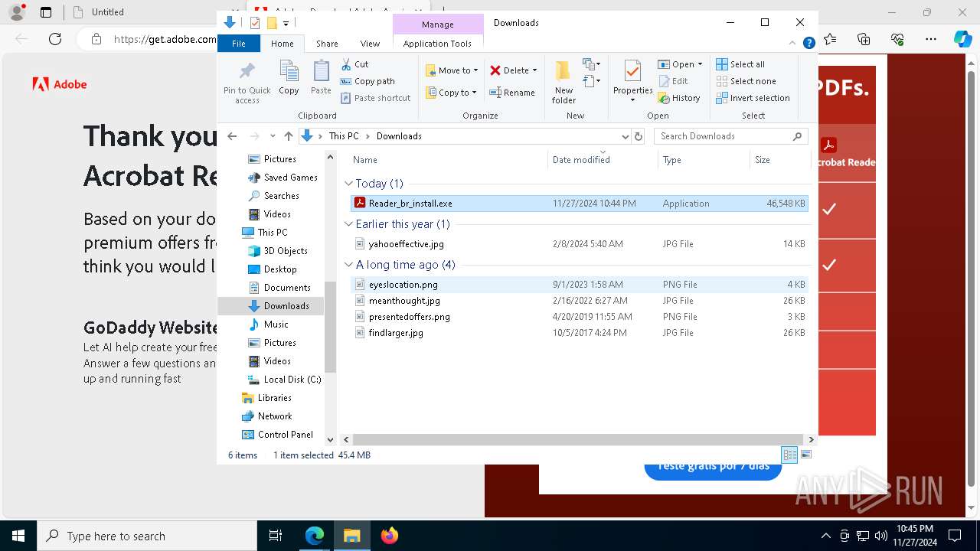Collapse the Today file group
The width and height of the screenshot is (980, 551).
(349, 184)
